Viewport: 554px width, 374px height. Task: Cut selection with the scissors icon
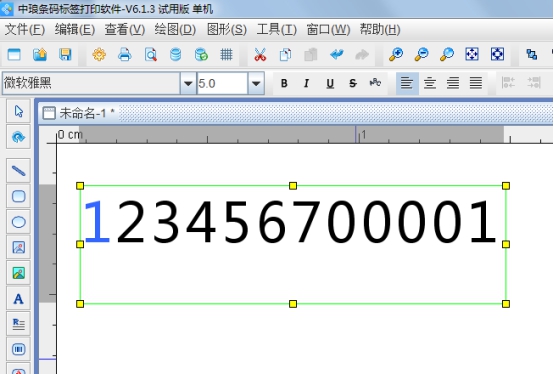click(x=260, y=55)
